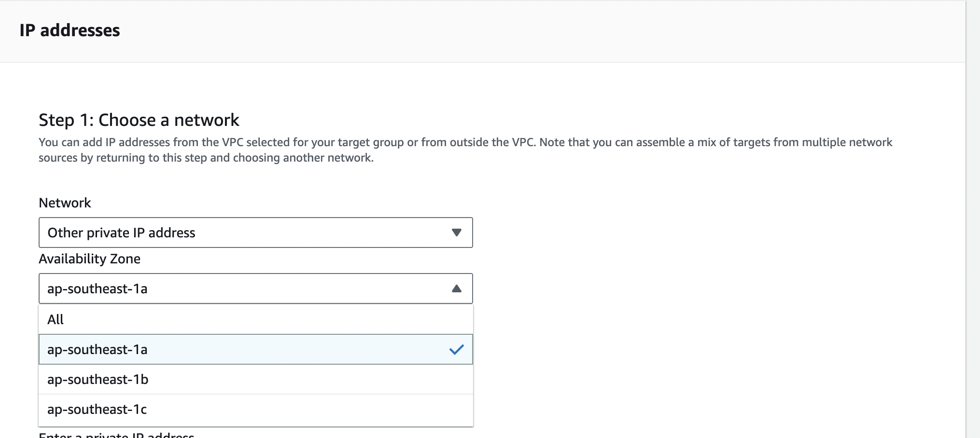The height and width of the screenshot is (438, 980).
Task: Click the right vertical scrollbar
Action: [972, 217]
